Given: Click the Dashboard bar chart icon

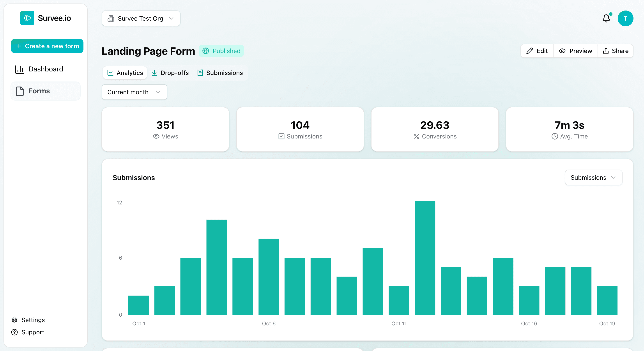Looking at the screenshot, I should coord(19,69).
